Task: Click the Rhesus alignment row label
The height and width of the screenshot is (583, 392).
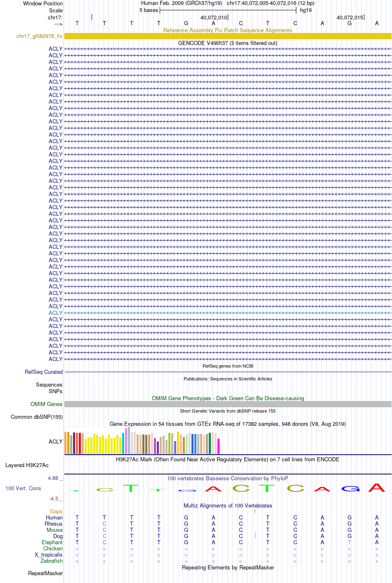Action: pos(54,524)
